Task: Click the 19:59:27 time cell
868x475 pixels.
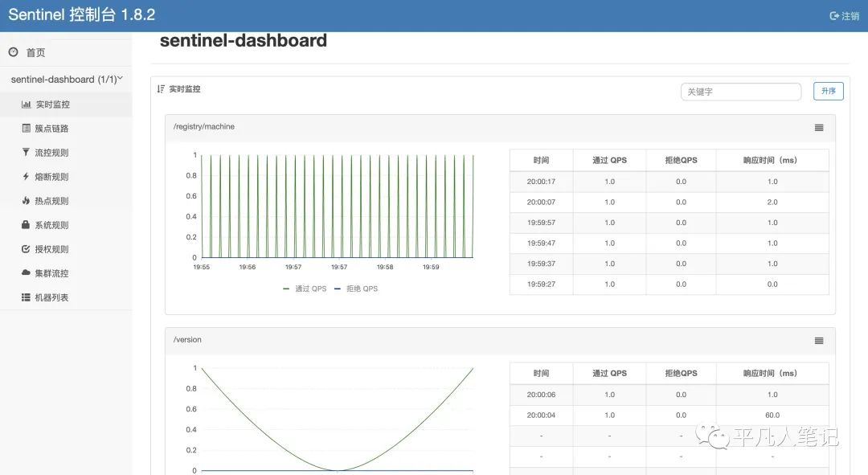Action: click(x=541, y=284)
